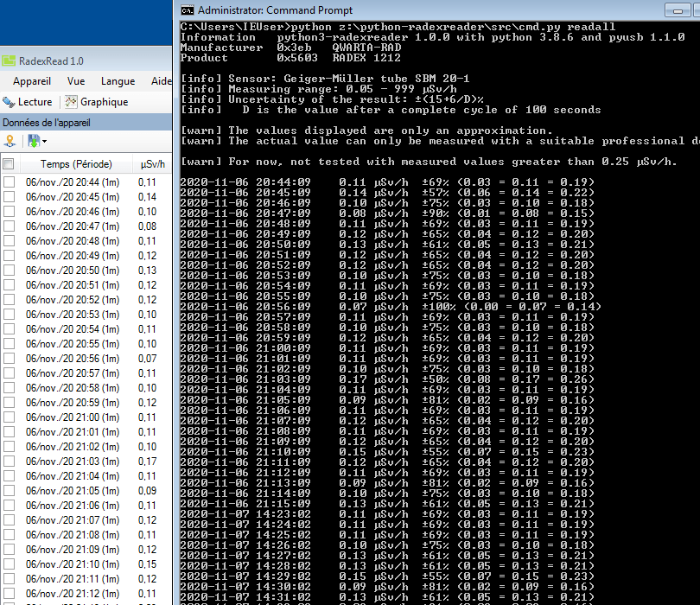
Task: Select row 06/nov./20 20:51 (1m)
Action: (86, 285)
